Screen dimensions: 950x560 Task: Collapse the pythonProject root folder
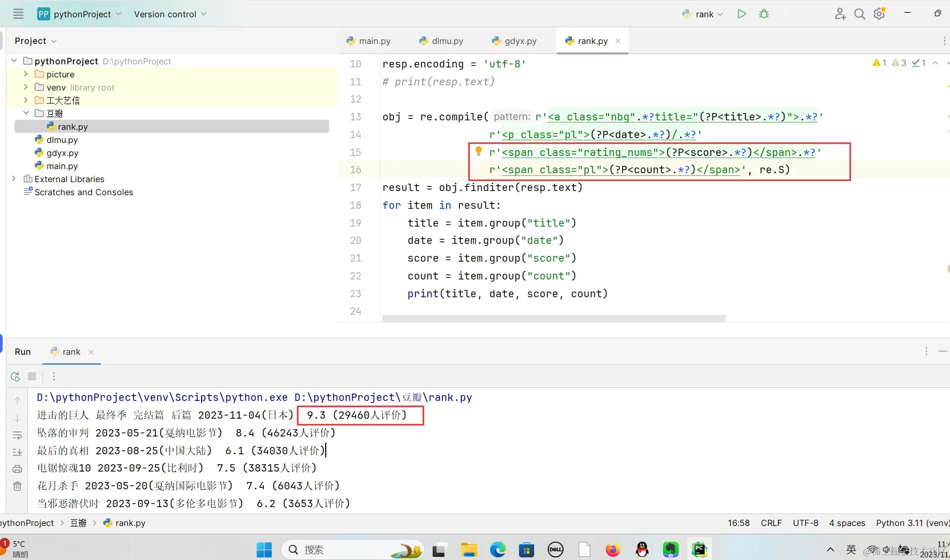pos(14,61)
